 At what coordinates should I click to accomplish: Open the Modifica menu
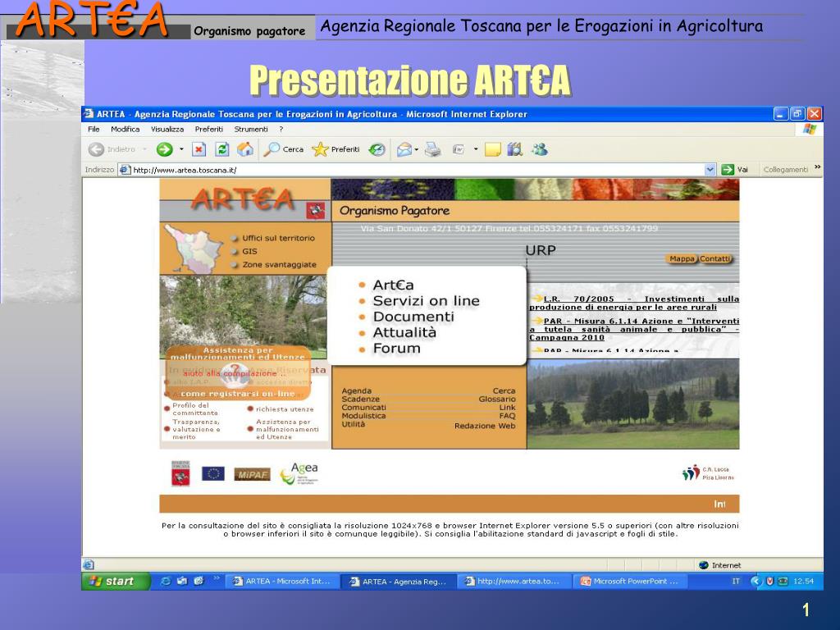pyautogui.click(x=125, y=129)
